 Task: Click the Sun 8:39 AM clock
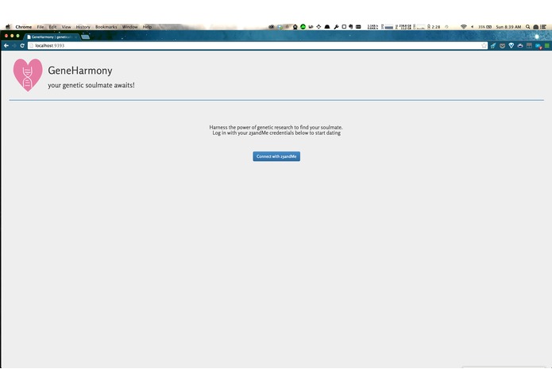(x=508, y=27)
